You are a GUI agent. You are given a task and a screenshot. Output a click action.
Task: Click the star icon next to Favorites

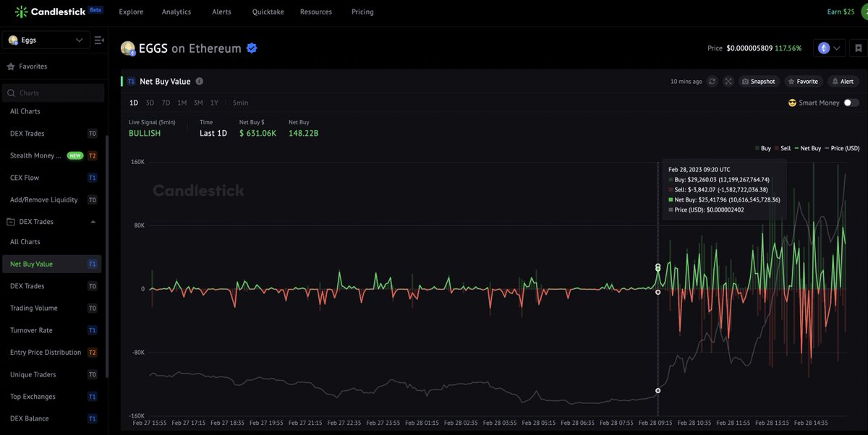(x=11, y=66)
